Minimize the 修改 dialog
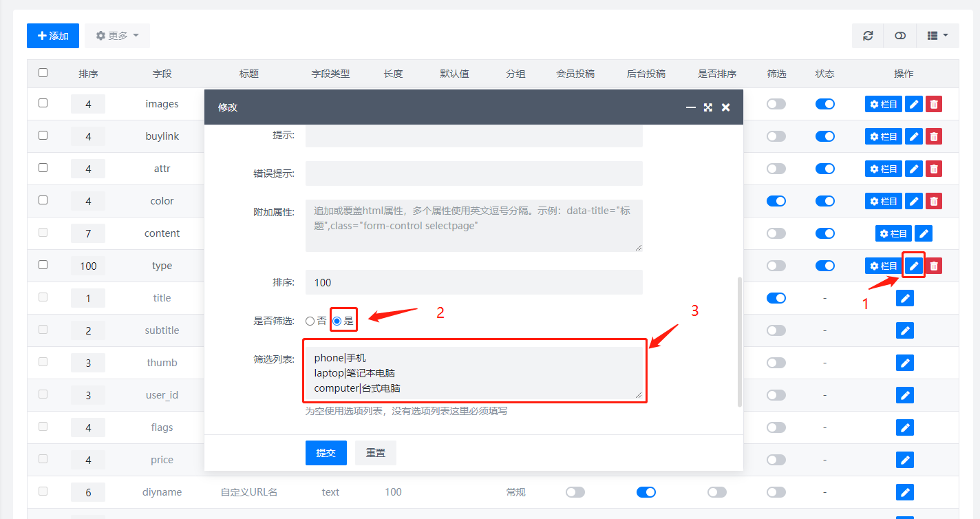Image resolution: width=980 pixels, height=519 pixels. 691,107
